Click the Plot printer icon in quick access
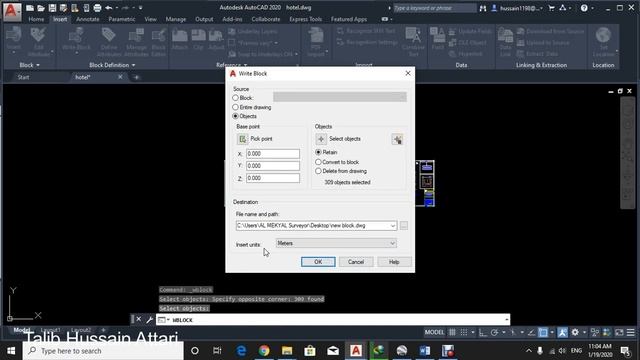 (97, 8)
